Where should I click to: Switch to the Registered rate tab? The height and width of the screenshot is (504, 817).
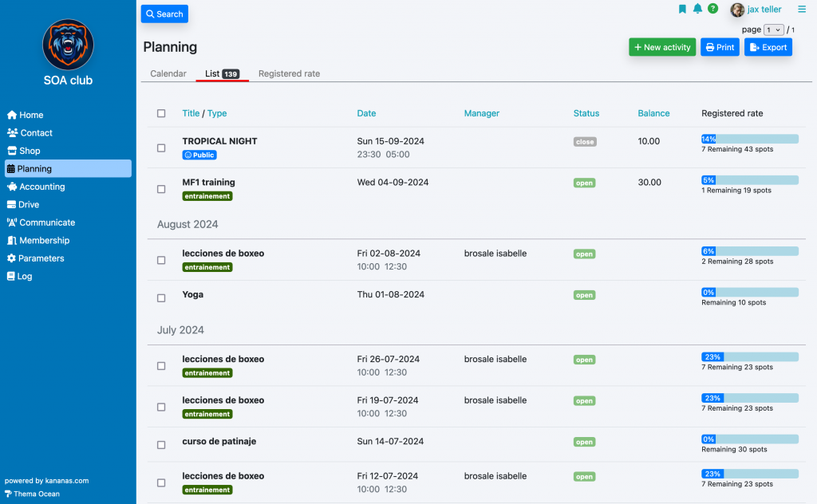(x=289, y=73)
